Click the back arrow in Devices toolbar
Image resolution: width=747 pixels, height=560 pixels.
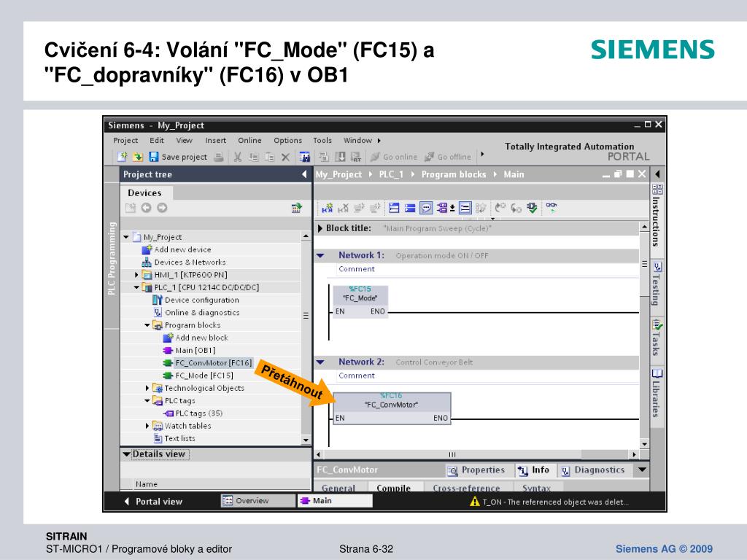146,208
